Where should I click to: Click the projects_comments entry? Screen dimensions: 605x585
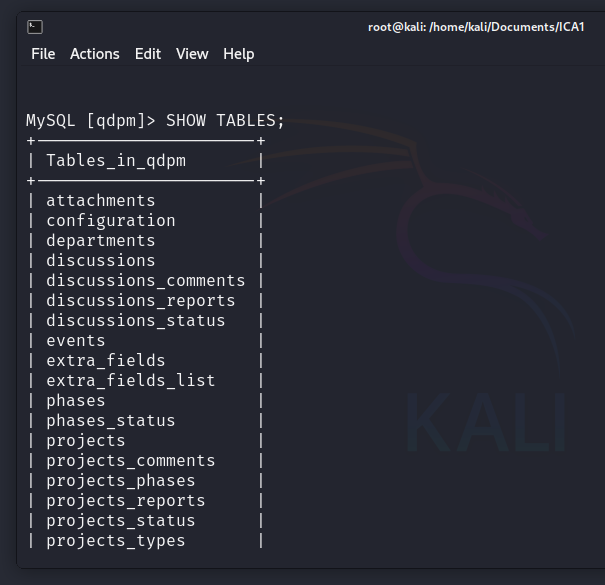[131, 461]
